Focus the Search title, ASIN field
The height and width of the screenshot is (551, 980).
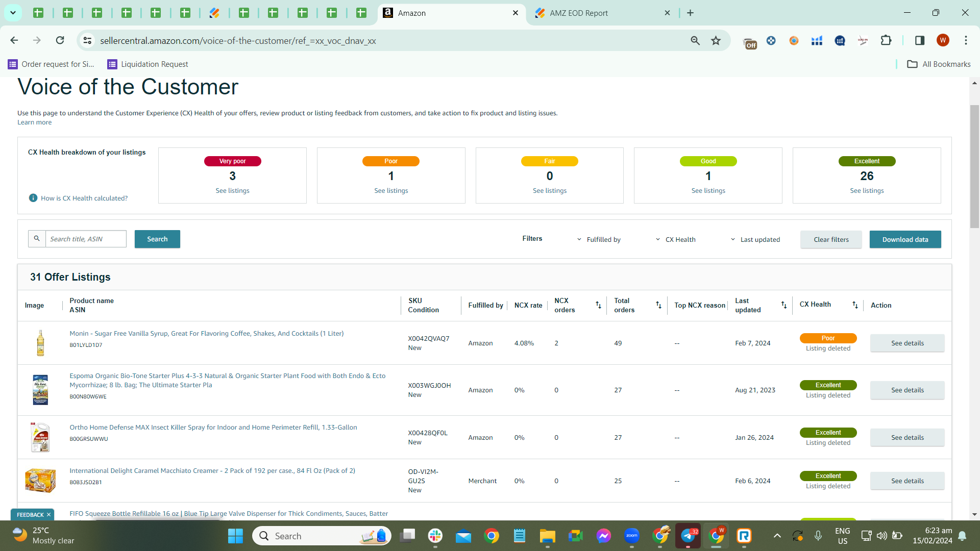click(86, 239)
